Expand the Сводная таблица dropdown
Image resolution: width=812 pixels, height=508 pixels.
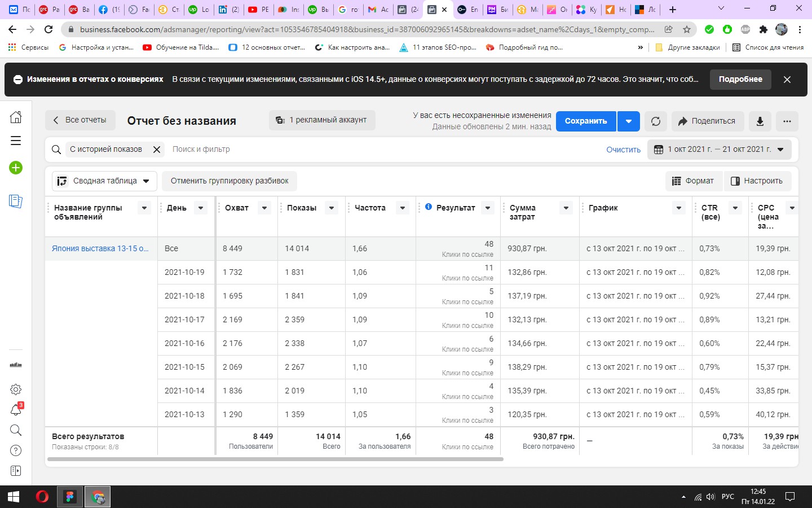(x=104, y=181)
